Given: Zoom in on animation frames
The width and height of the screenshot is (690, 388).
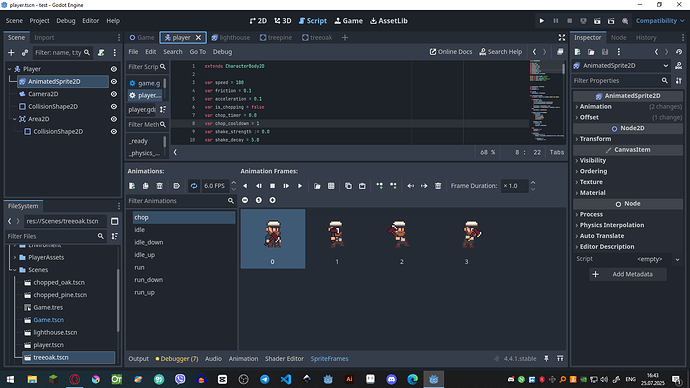Looking at the screenshot, I should (x=272, y=200).
